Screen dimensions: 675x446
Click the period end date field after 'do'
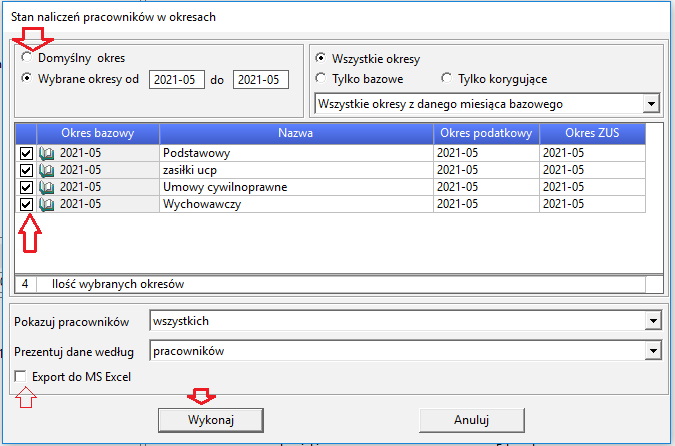tap(260, 80)
